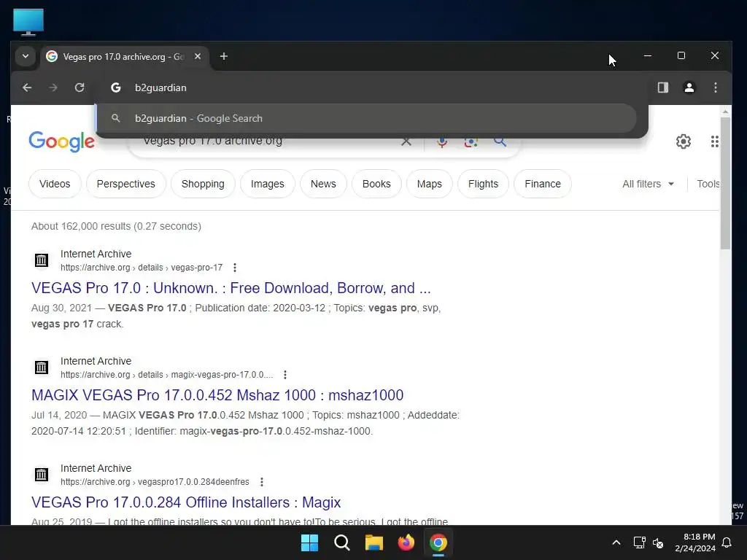The image size is (747, 560).
Task: Select b2guardian Google Search suggestion
Action: 365,119
